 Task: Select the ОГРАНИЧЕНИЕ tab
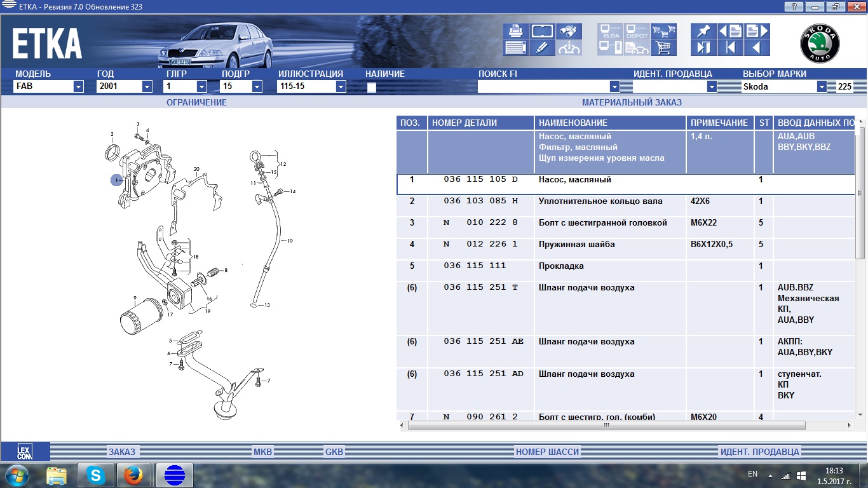196,102
